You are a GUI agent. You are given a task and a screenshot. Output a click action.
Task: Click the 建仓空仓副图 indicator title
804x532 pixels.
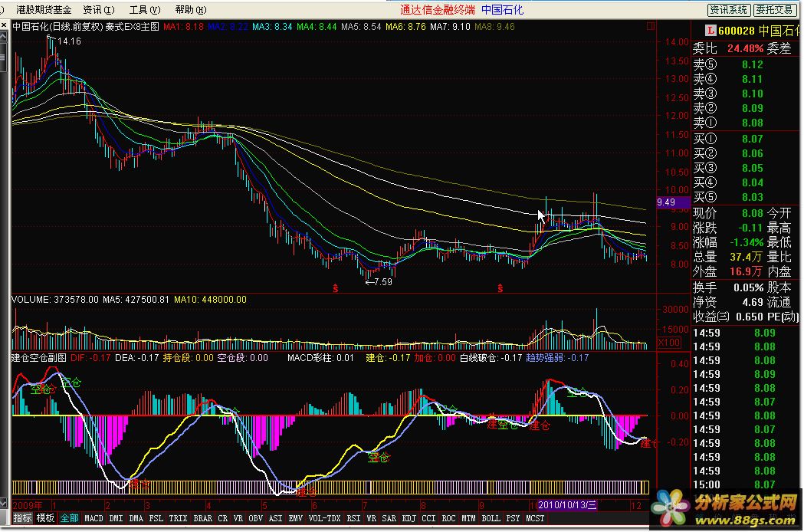[39, 358]
